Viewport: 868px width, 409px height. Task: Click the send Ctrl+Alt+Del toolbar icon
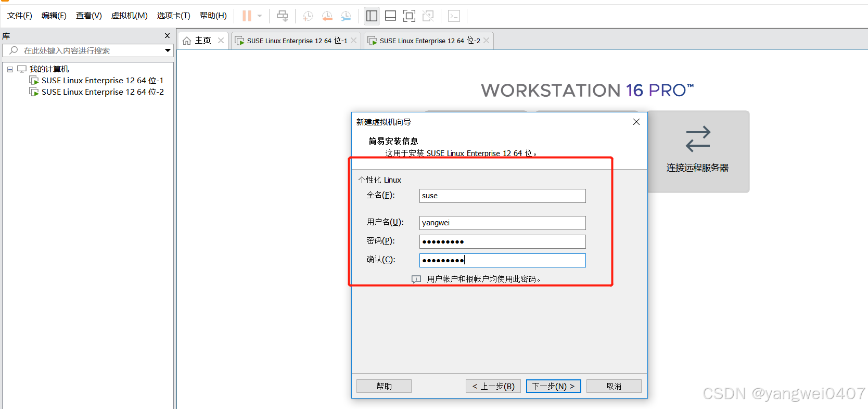(x=282, y=16)
